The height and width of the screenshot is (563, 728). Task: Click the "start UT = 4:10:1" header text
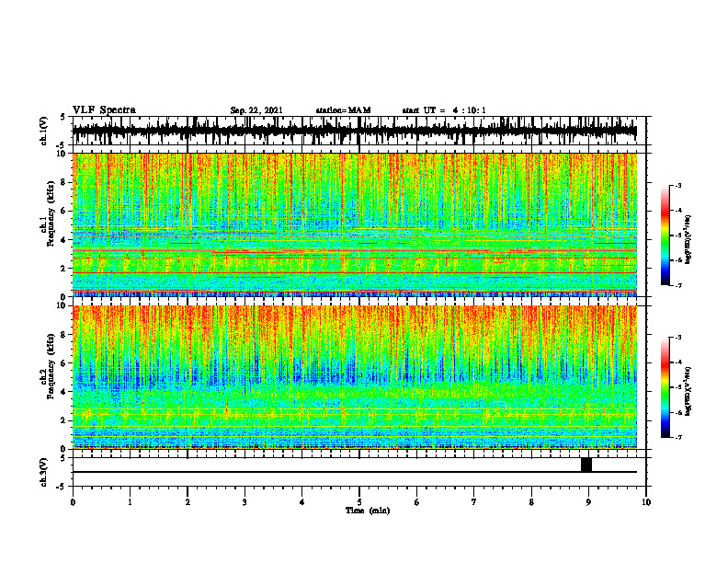444,110
